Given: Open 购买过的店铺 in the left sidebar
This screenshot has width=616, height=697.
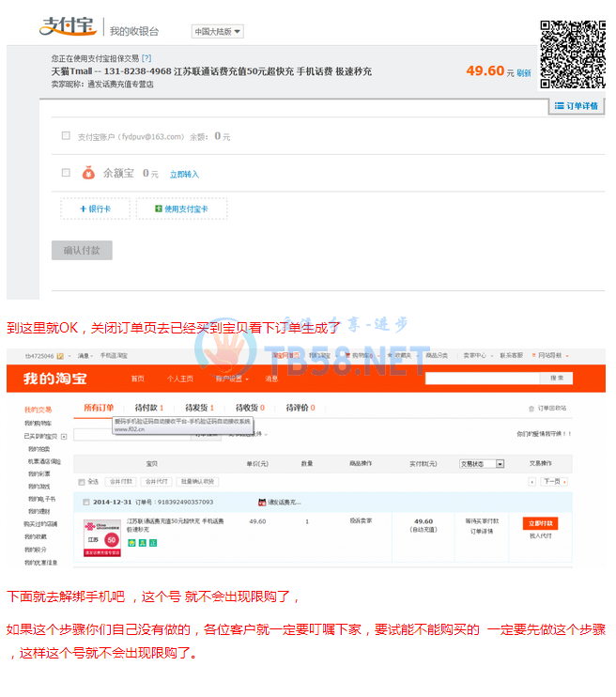Looking at the screenshot, I should (40, 524).
